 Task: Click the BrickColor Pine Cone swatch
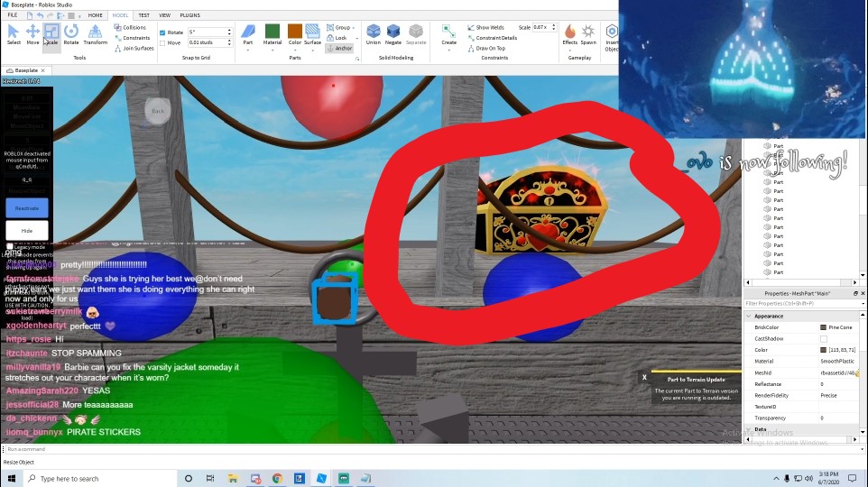click(x=823, y=327)
